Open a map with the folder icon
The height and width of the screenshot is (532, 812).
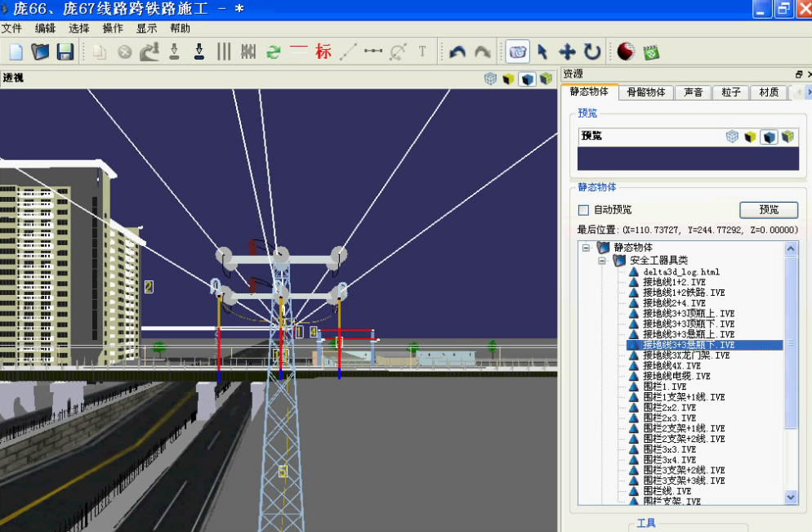click(x=40, y=51)
